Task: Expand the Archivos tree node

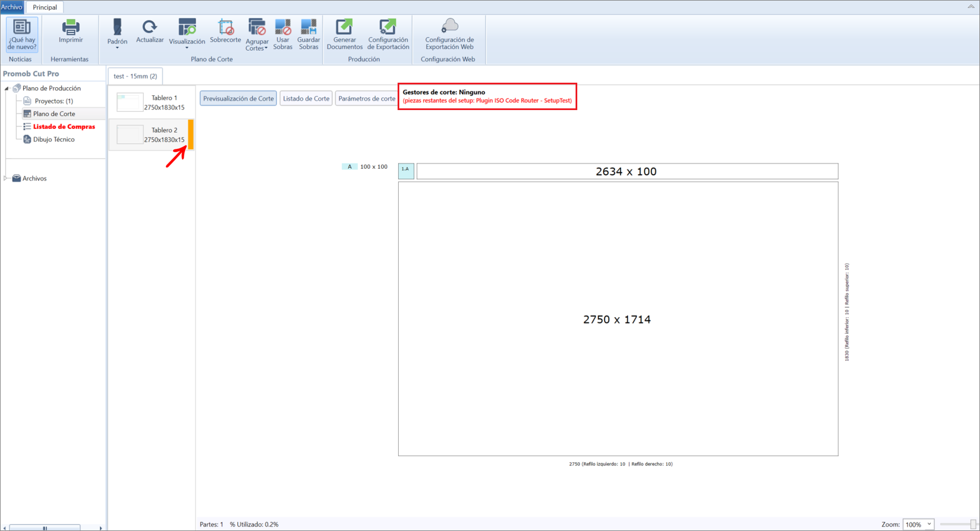Action: point(6,179)
